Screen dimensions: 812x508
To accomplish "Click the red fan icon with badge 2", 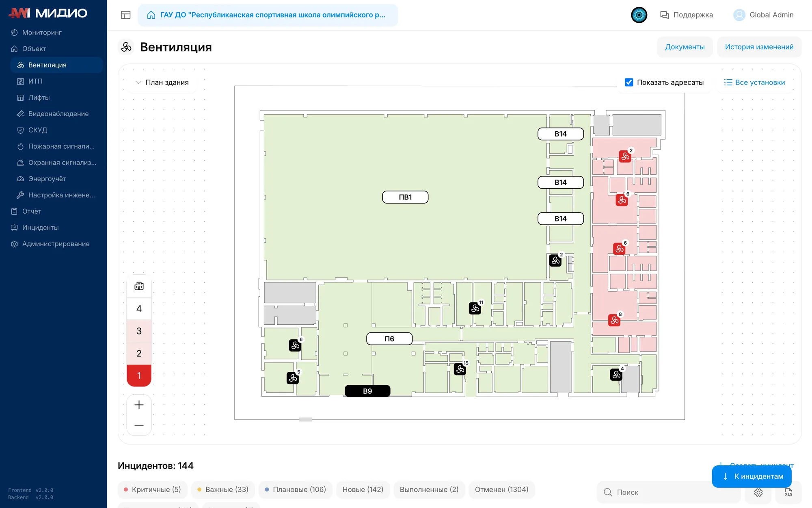I will pos(625,156).
